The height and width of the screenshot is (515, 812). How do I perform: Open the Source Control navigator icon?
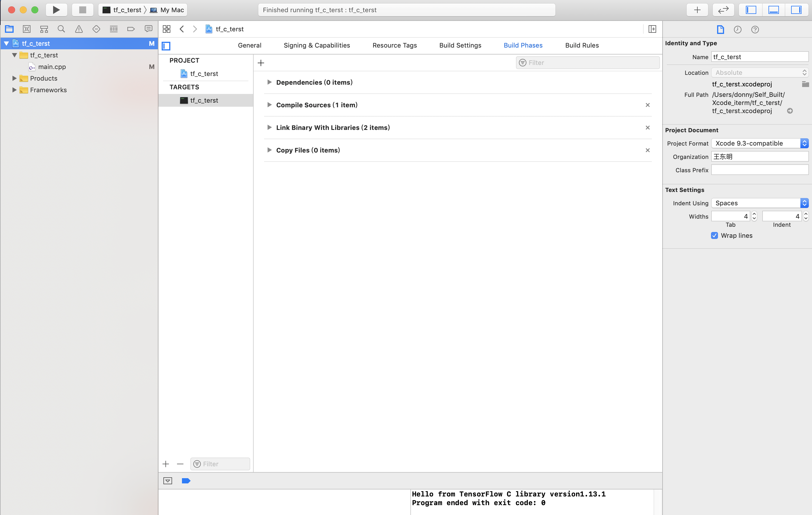pyautogui.click(x=27, y=29)
